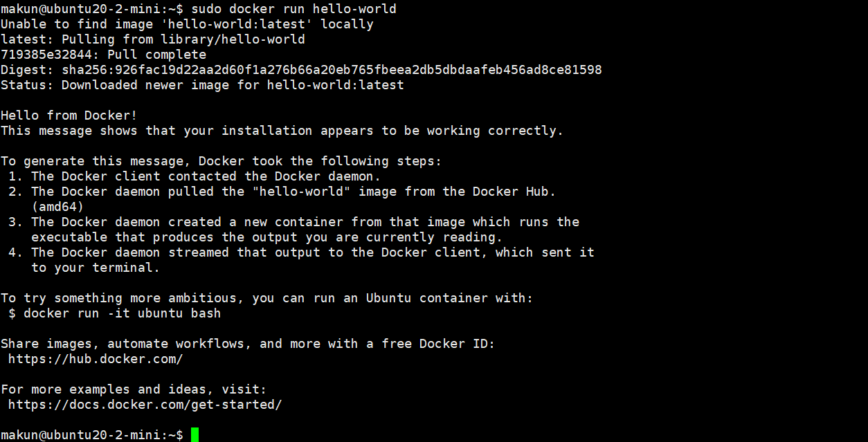Click the 'sudo docker run hello-world' command
The height and width of the screenshot is (442, 868).
(293, 9)
